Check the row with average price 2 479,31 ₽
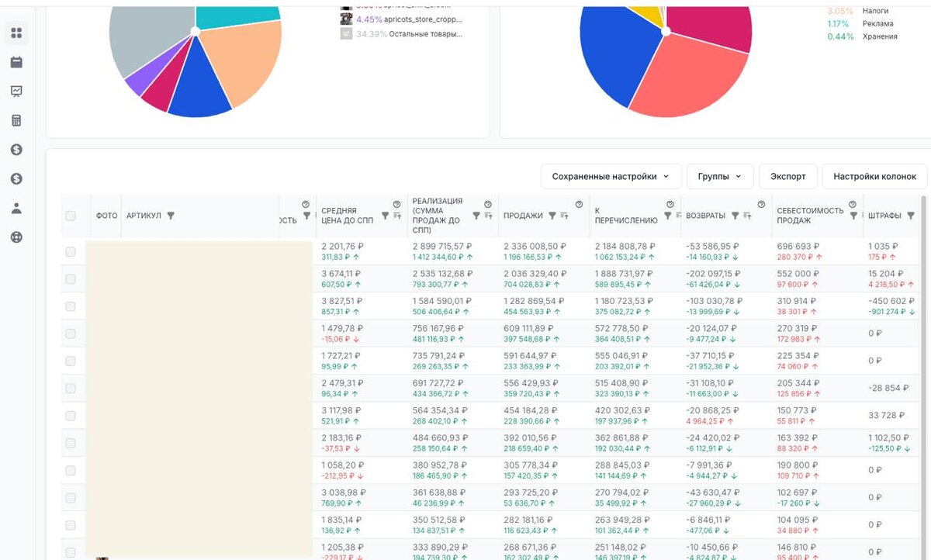This screenshot has width=931, height=560. (71, 389)
